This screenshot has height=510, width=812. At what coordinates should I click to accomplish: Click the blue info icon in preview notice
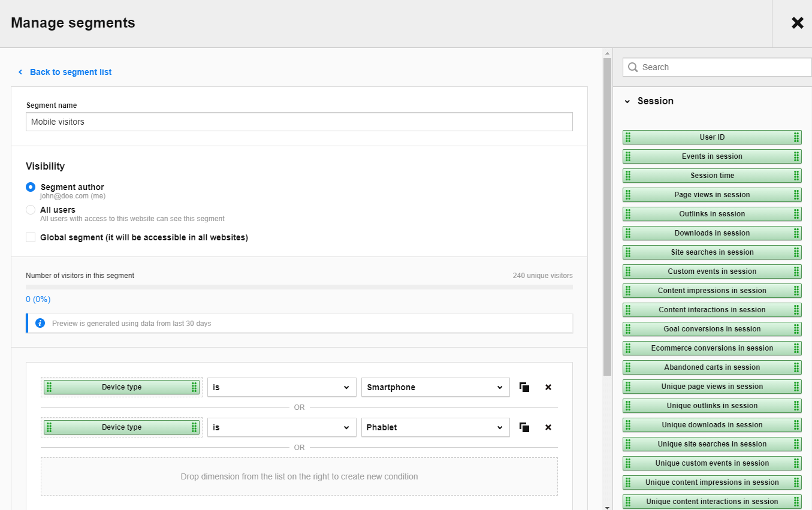point(40,323)
